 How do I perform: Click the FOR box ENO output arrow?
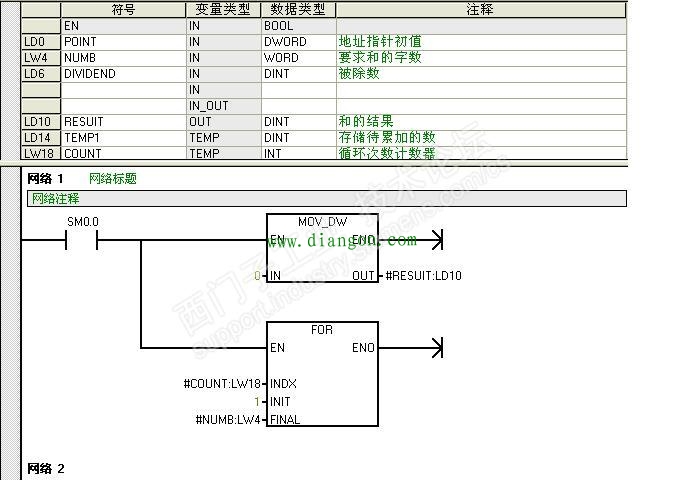click(435, 348)
